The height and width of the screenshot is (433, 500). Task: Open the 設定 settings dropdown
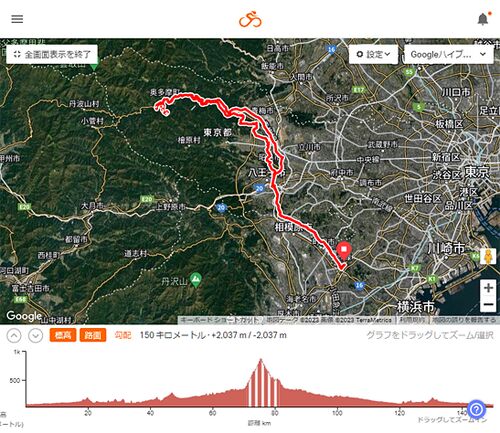coord(373,54)
